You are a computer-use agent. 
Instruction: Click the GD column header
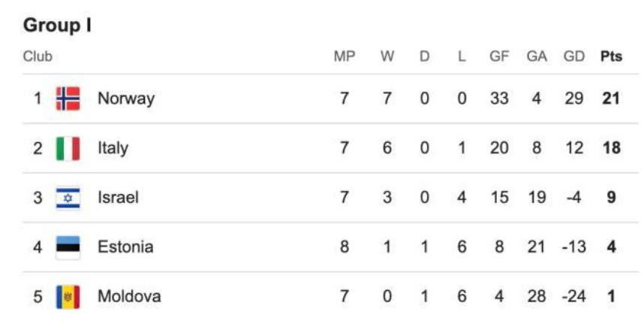pyautogui.click(x=574, y=56)
